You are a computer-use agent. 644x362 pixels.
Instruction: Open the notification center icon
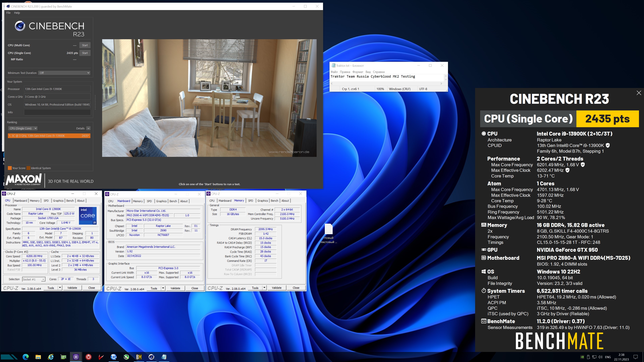pyautogui.click(x=635, y=357)
